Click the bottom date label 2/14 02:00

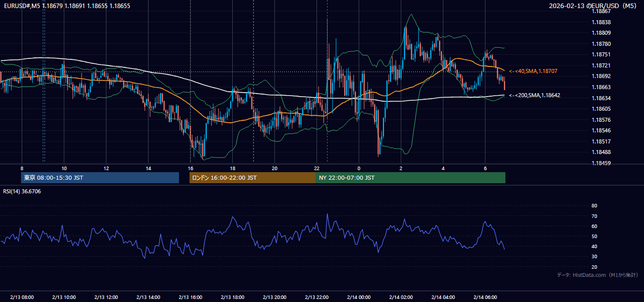point(401,297)
